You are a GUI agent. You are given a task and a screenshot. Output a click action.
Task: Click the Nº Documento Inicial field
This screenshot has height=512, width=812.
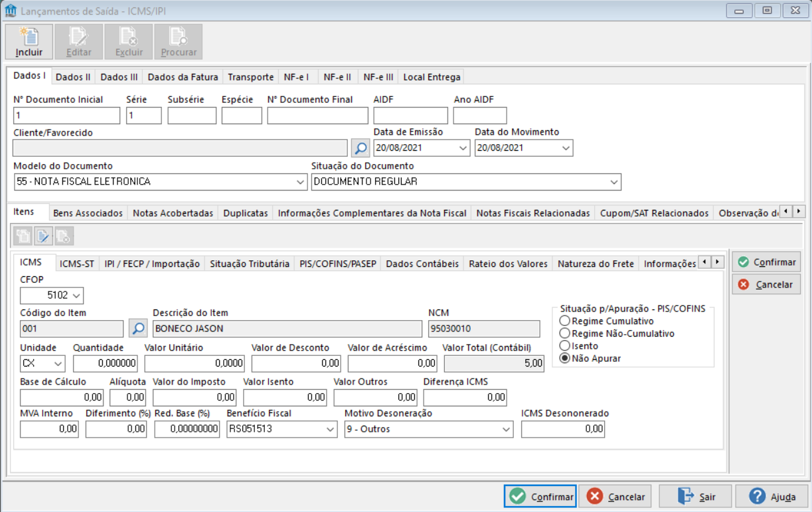point(67,116)
